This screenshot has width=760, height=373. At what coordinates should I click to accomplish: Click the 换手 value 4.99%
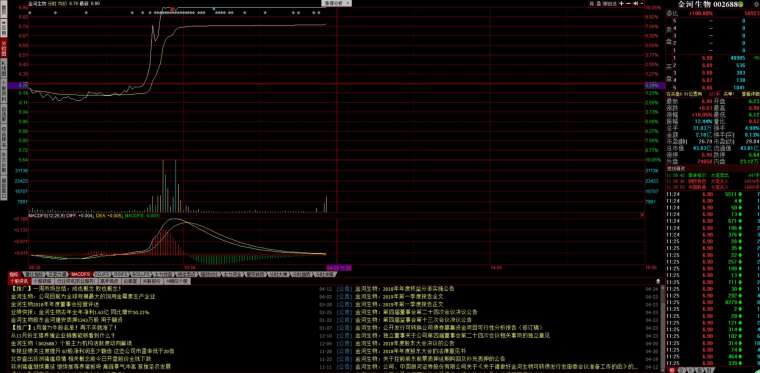pos(752,128)
